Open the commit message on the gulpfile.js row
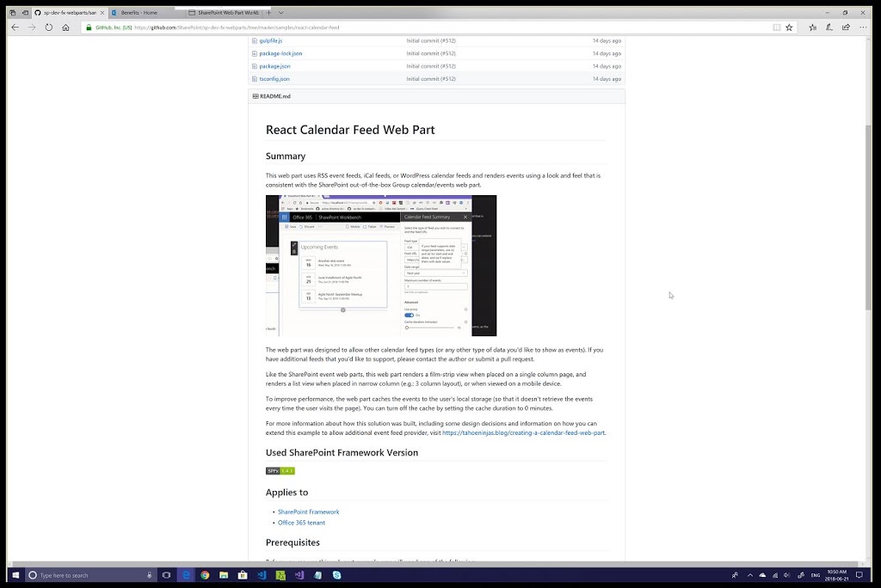 [431, 40]
